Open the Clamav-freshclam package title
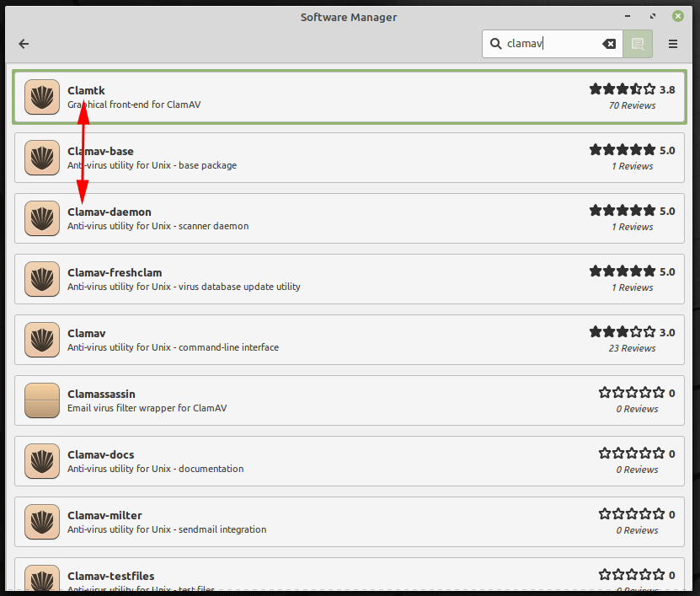The image size is (700, 596). point(115,273)
